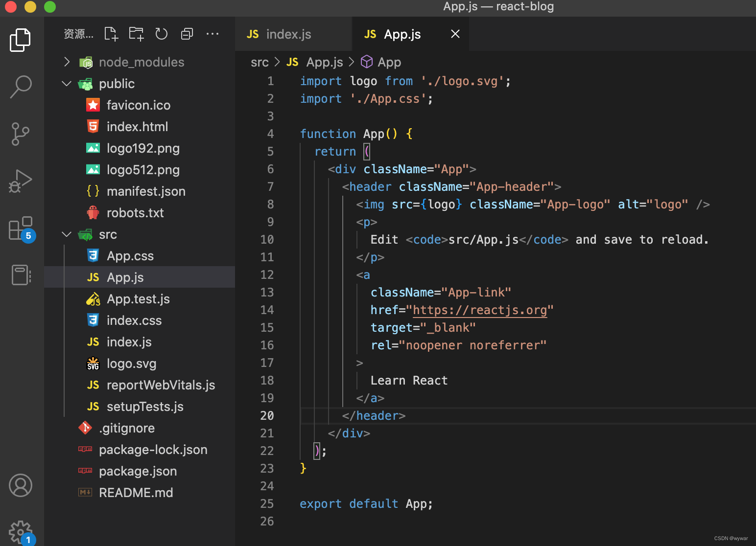Select App.js in the file tree

[140, 277]
